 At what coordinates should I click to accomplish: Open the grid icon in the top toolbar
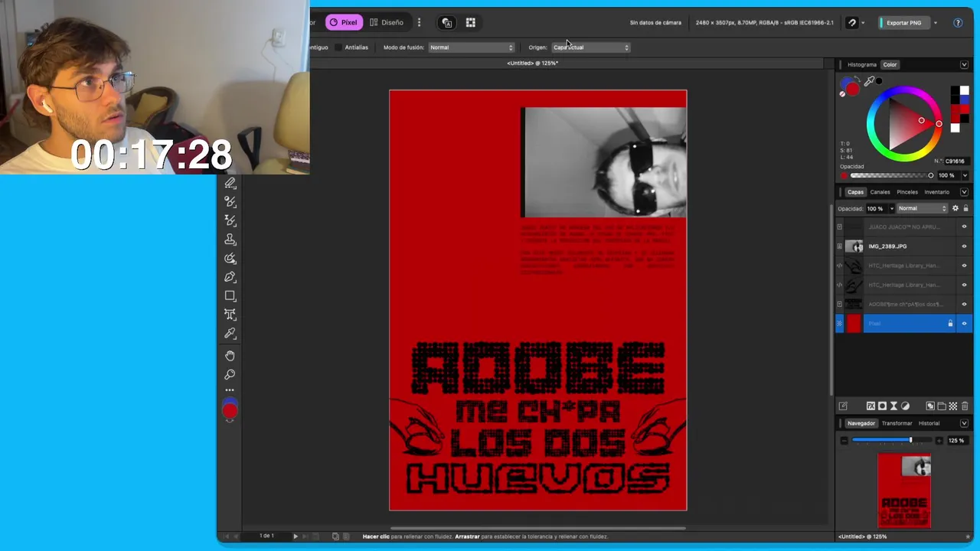[471, 22]
